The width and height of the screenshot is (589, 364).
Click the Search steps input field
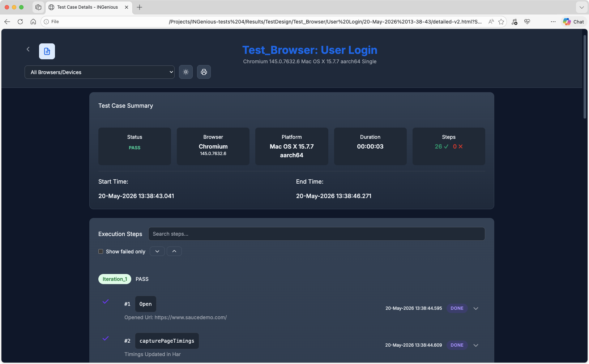pyautogui.click(x=316, y=234)
